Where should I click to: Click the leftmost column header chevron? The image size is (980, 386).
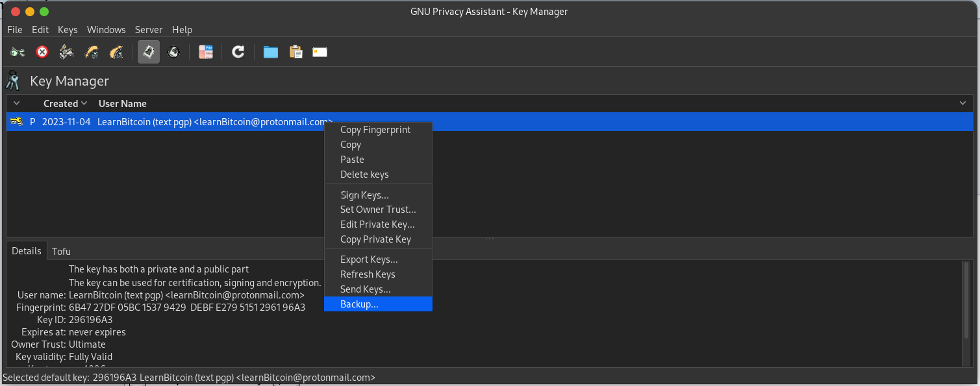[x=16, y=104]
